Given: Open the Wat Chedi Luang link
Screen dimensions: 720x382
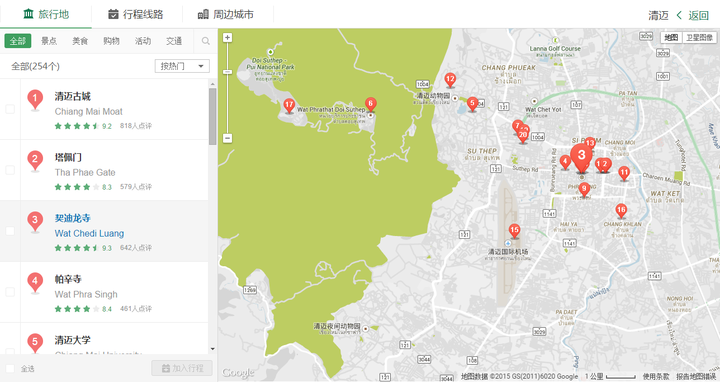Looking at the screenshot, I should tap(89, 233).
